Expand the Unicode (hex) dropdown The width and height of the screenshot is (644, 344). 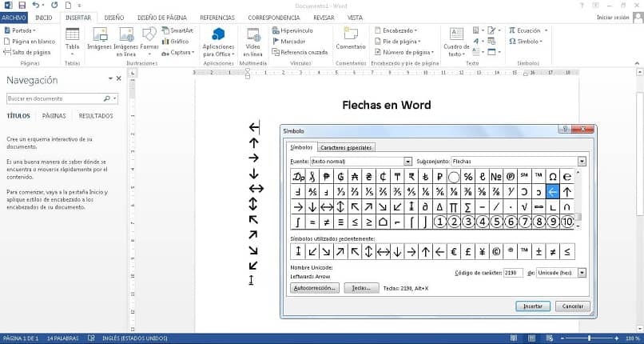point(582,273)
